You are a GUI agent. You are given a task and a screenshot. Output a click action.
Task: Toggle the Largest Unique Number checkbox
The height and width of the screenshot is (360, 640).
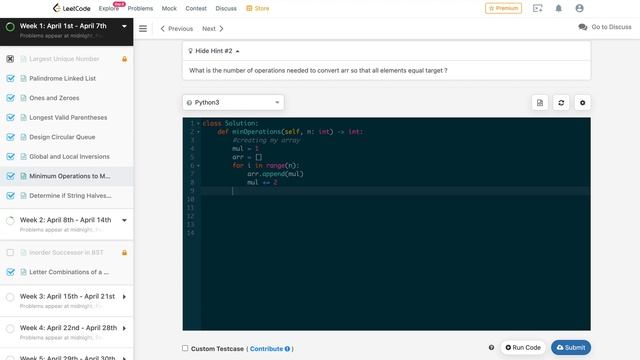(x=10, y=59)
